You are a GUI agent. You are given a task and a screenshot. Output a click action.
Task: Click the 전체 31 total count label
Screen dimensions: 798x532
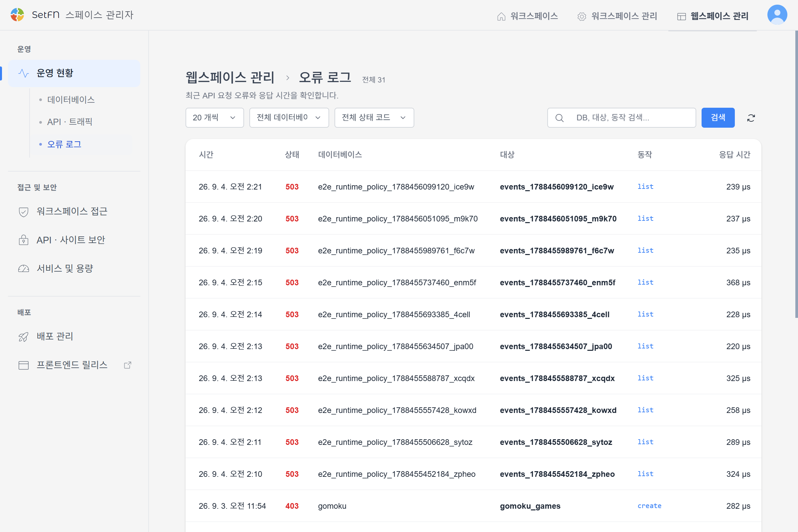pyautogui.click(x=373, y=80)
